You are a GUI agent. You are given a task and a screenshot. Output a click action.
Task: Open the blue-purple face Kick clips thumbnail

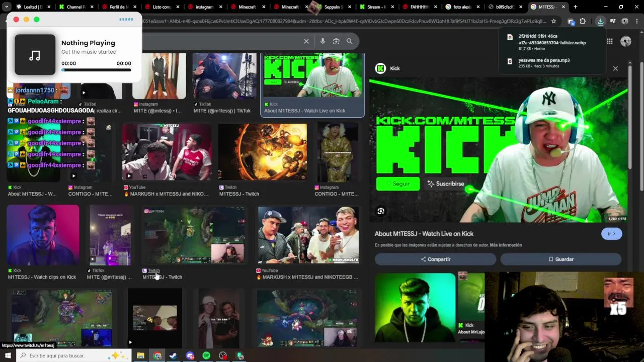tap(43, 235)
